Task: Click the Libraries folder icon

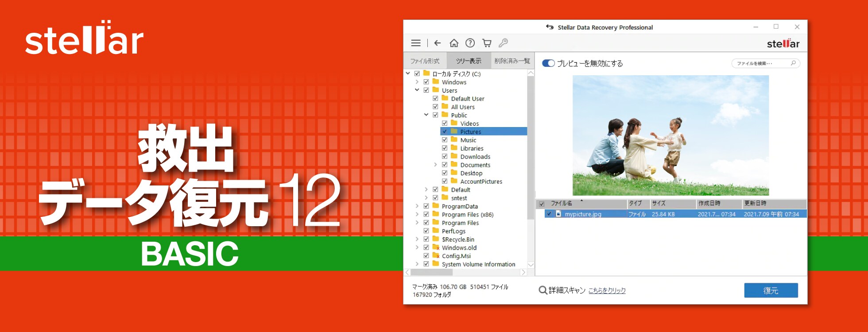Action: tap(454, 148)
